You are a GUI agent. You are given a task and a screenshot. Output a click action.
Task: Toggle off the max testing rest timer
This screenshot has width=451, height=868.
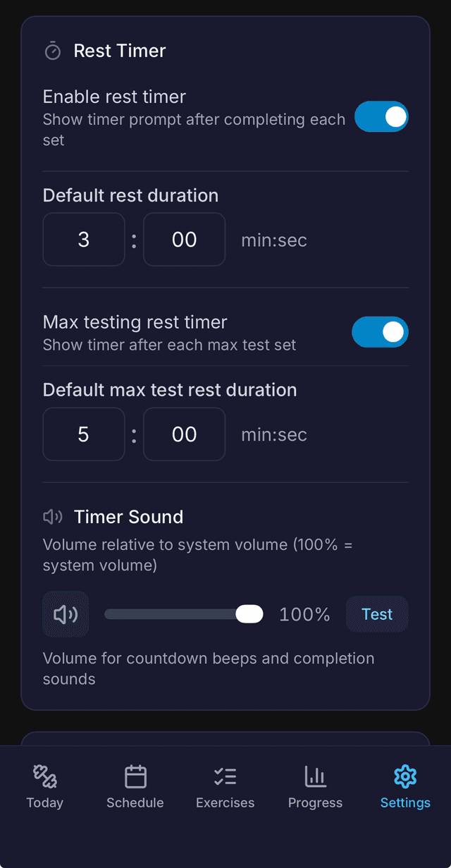click(x=380, y=332)
